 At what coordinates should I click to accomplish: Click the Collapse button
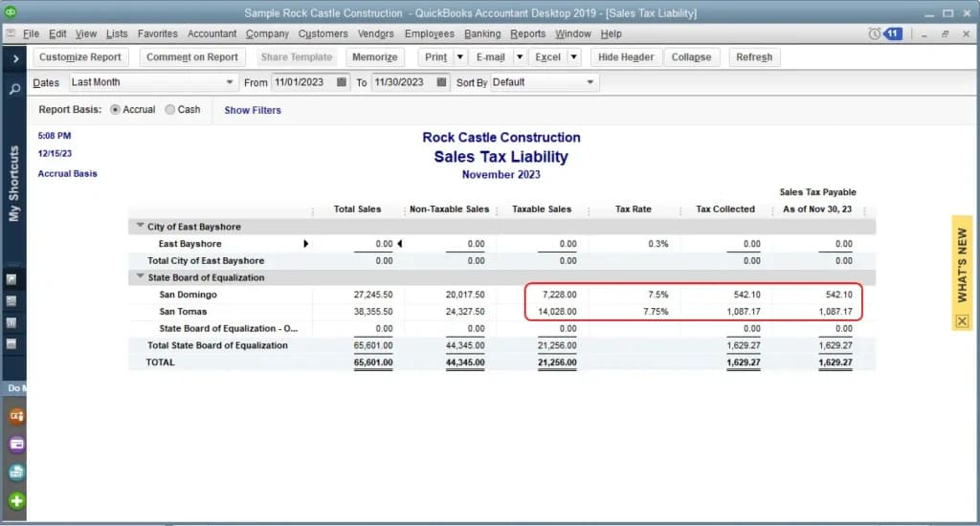click(691, 56)
